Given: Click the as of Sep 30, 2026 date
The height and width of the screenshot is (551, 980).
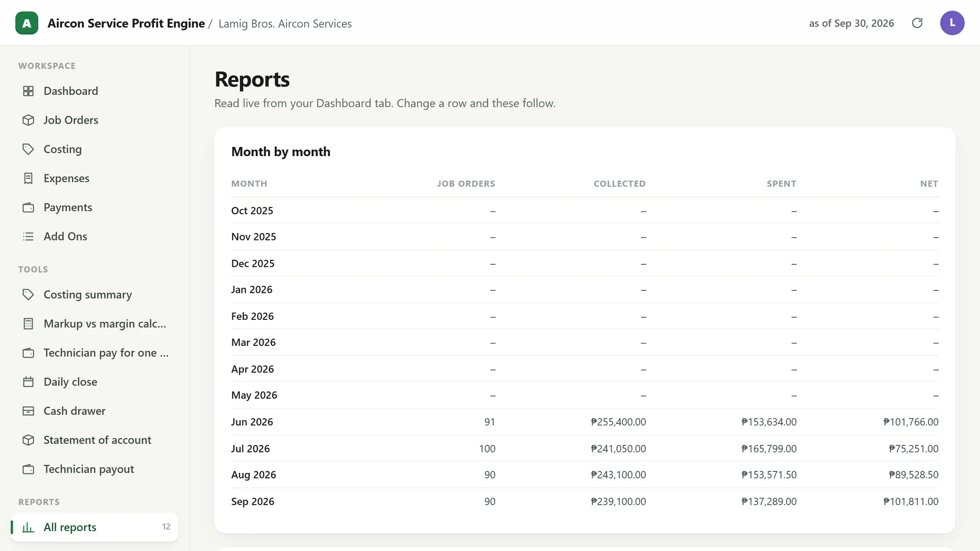Looking at the screenshot, I should tap(851, 23).
